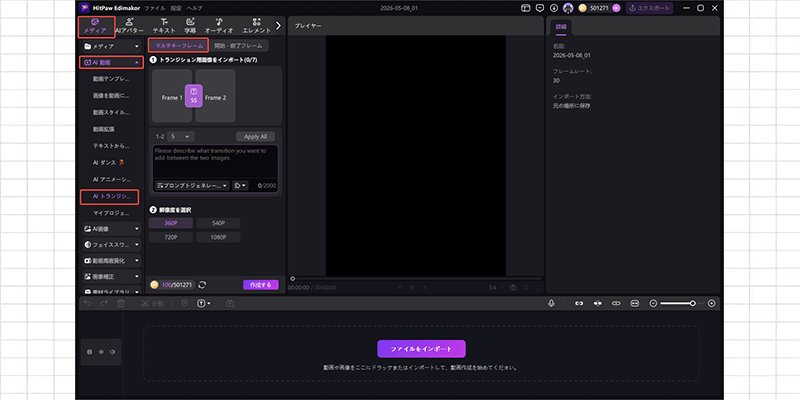Open the メディア tab in the top toolbar
Screen dimensions: 800x400
[x=96, y=27]
